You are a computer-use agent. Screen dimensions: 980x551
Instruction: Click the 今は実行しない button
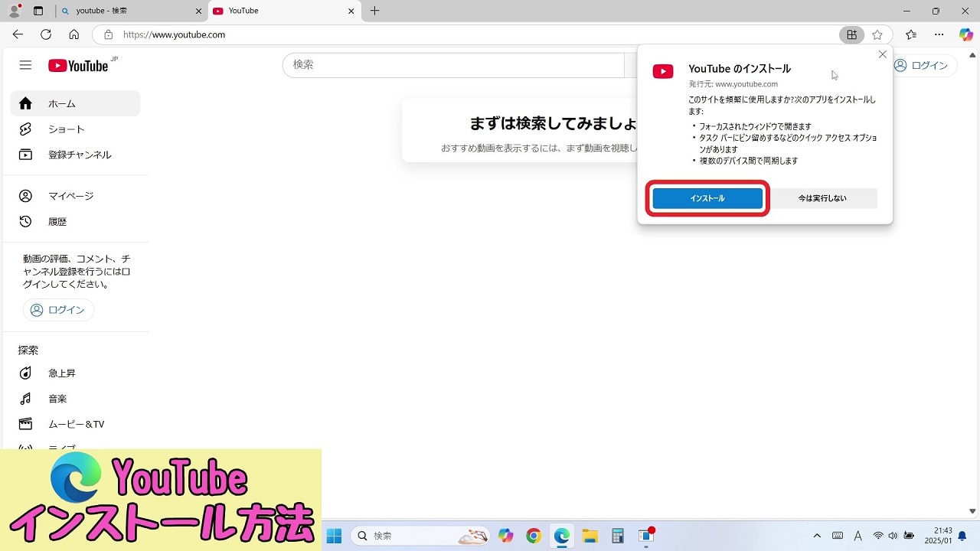point(822,198)
